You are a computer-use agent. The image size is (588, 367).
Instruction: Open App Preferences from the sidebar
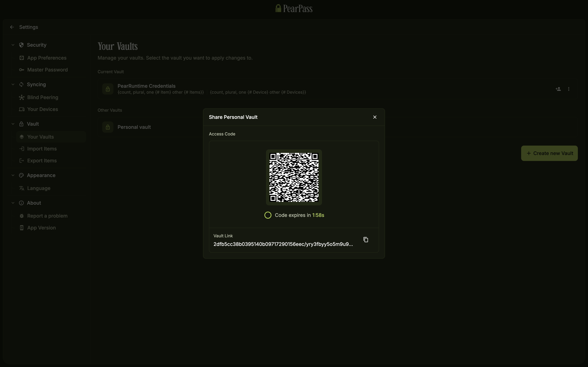[x=47, y=58]
